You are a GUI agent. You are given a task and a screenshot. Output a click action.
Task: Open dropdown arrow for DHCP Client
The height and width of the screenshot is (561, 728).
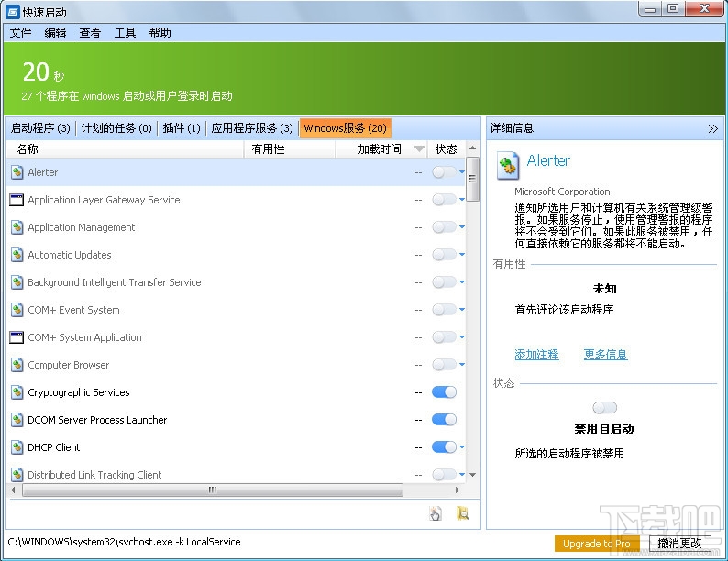click(462, 446)
